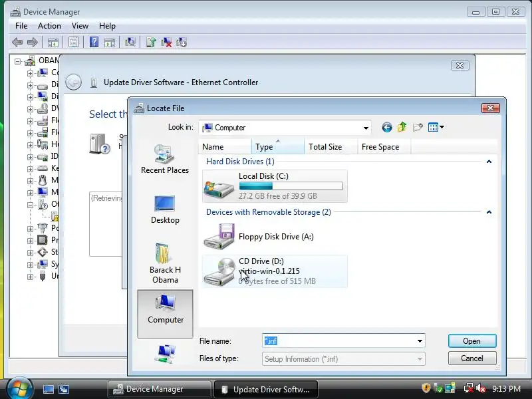Click the Back arrow in Device Manager toolbar
This screenshot has width=532, height=399.
(x=17, y=43)
